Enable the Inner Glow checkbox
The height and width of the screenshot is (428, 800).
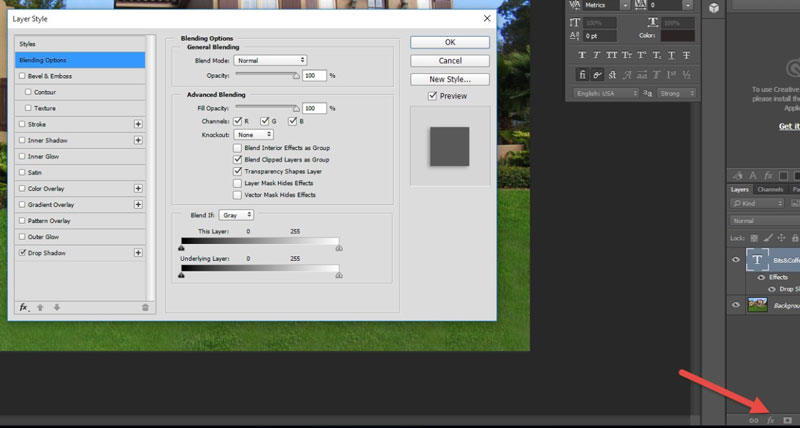pyautogui.click(x=22, y=156)
